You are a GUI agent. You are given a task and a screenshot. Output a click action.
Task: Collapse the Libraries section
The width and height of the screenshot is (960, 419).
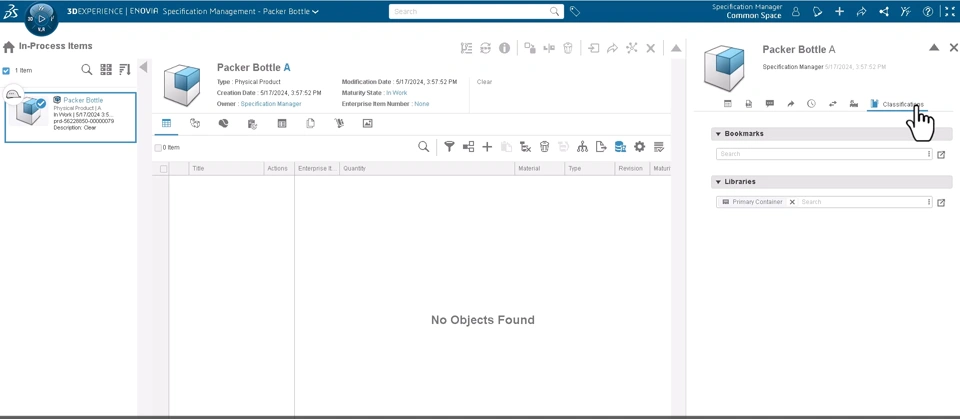click(718, 182)
